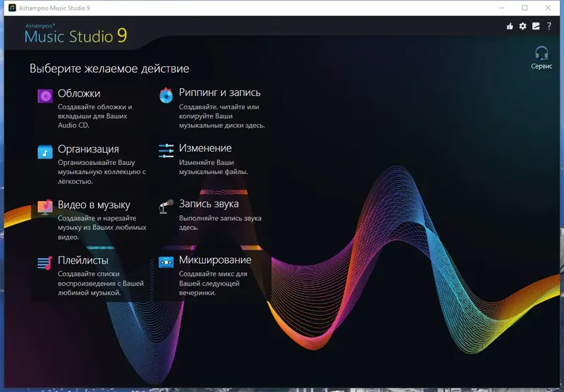Click the purple Обложки disc icon
564x392 pixels.
pyautogui.click(x=45, y=96)
